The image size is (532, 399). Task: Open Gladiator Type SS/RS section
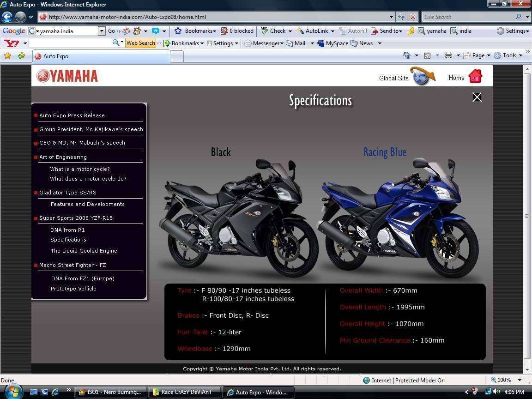(x=68, y=193)
